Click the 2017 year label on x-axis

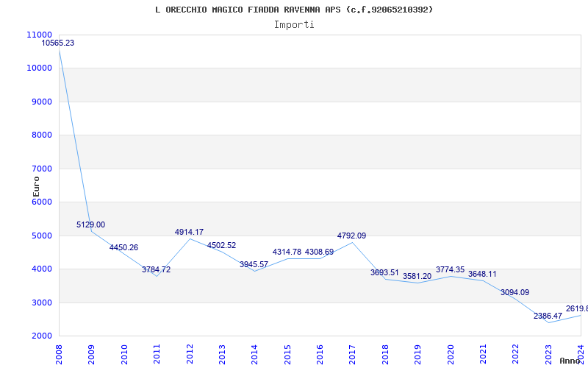(353, 354)
